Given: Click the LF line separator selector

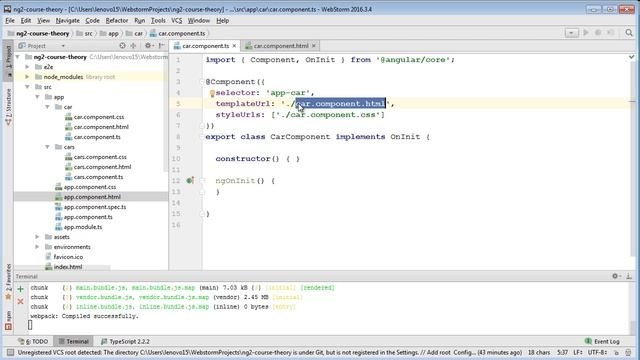Looking at the screenshot, I should pyautogui.click(x=578, y=352).
